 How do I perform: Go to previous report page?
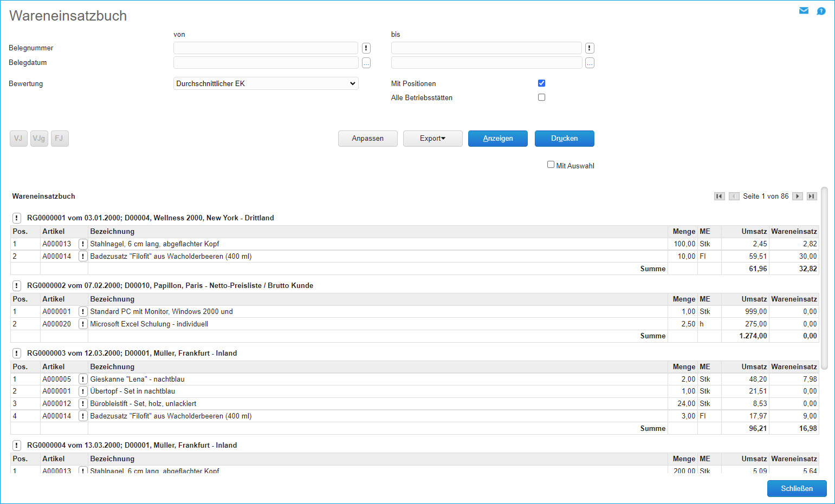click(x=734, y=196)
